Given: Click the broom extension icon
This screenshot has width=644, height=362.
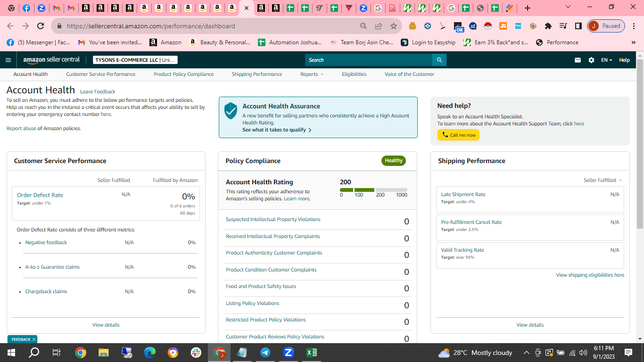Looking at the screenshot, I should pyautogui.click(x=443, y=26).
